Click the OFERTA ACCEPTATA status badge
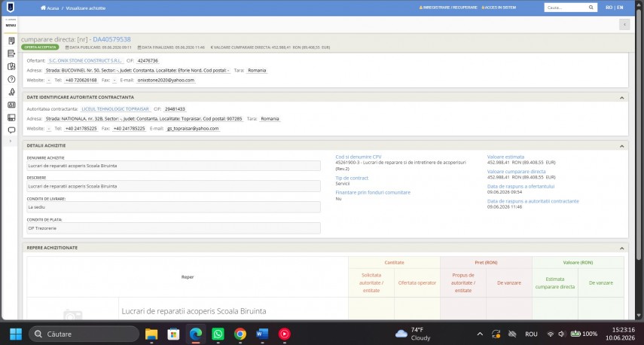644x345 pixels. (x=40, y=47)
